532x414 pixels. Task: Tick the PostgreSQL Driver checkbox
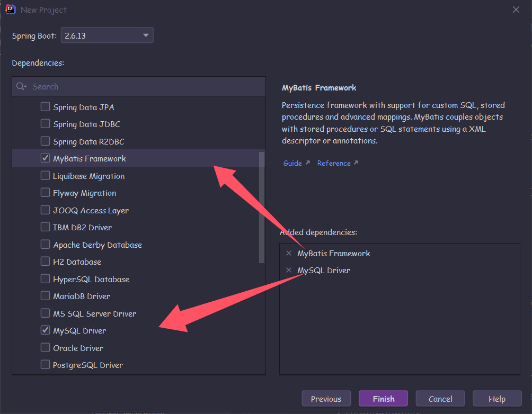click(x=46, y=365)
